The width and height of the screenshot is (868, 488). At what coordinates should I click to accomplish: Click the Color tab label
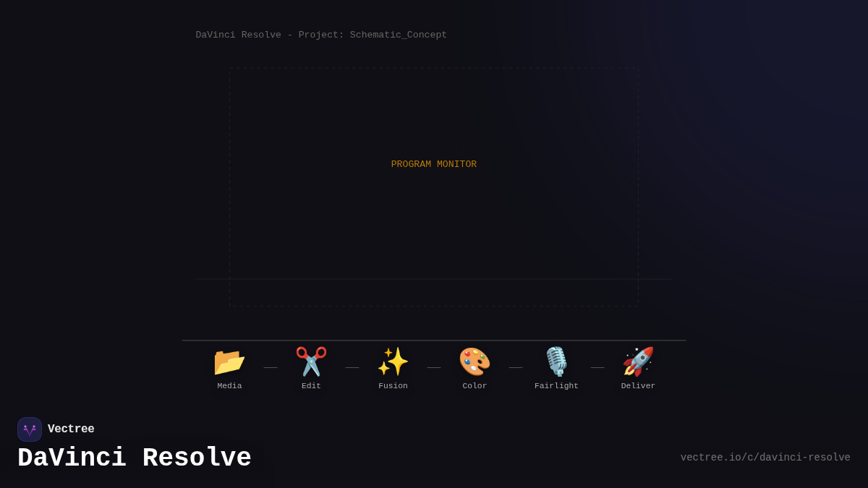coord(475,385)
